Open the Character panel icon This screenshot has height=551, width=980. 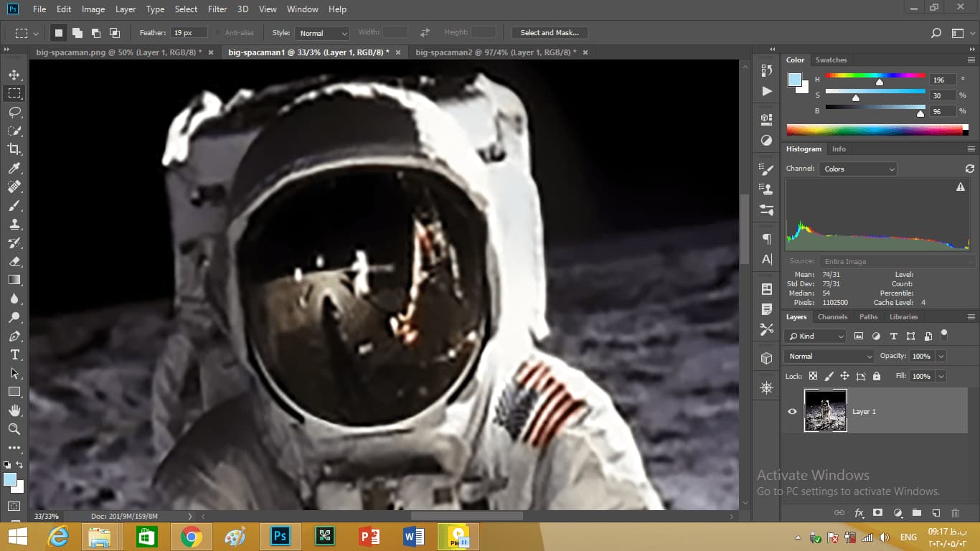click(766, 259)
